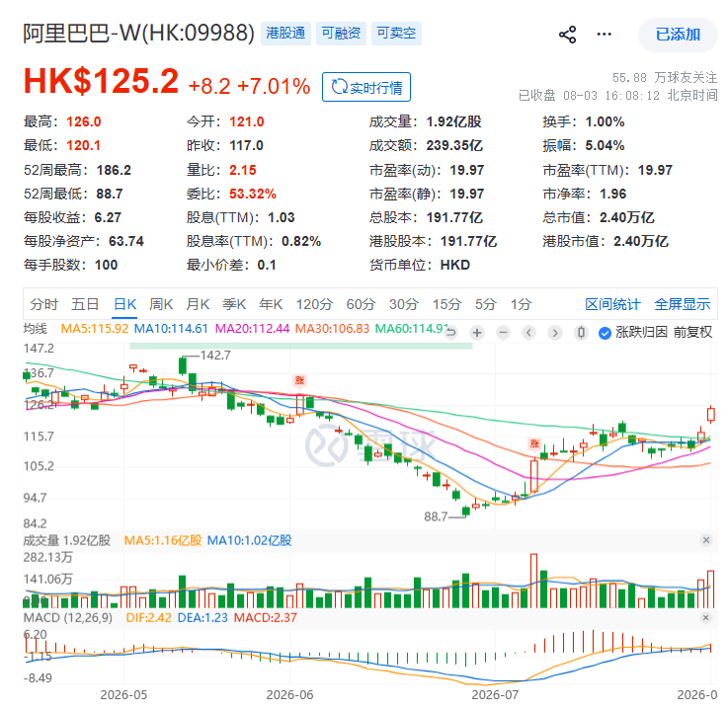
Task: Move chart right with forward arrow
Action: point(555,333)
